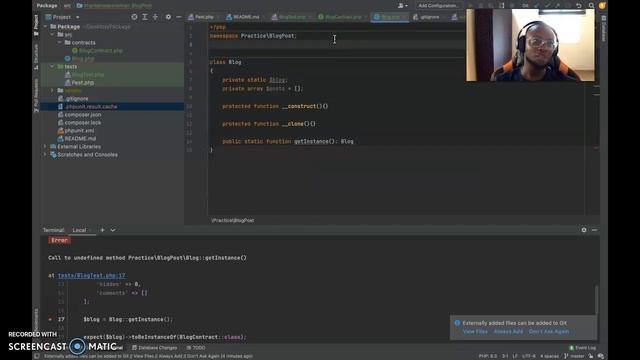The image size is (640, 360).
Task: Open Project panel options gear
Action: pos(168,17)
